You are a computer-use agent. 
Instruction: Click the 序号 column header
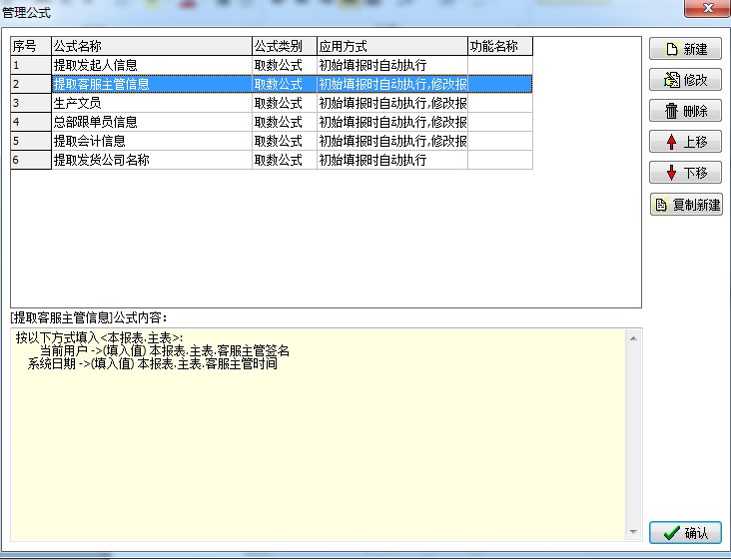pos(31,46)
